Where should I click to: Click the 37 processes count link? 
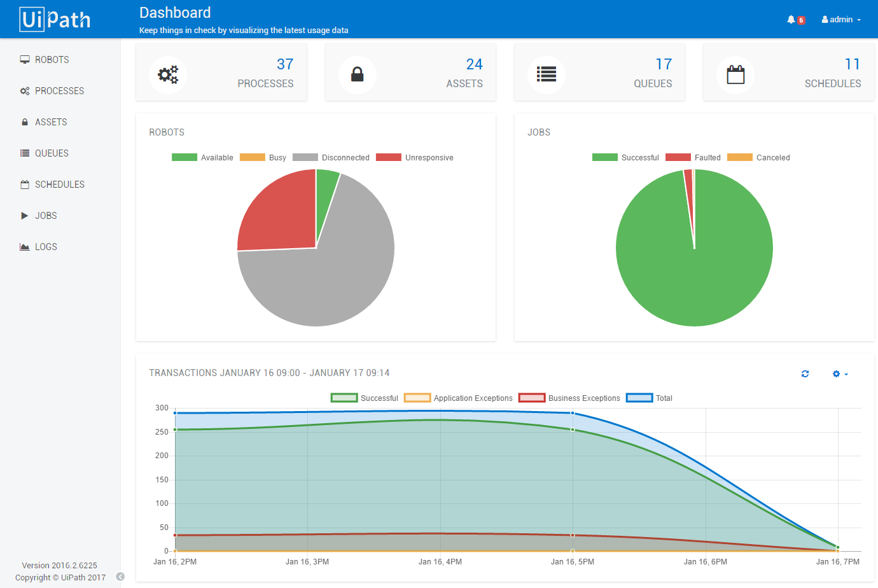point(285,64)
